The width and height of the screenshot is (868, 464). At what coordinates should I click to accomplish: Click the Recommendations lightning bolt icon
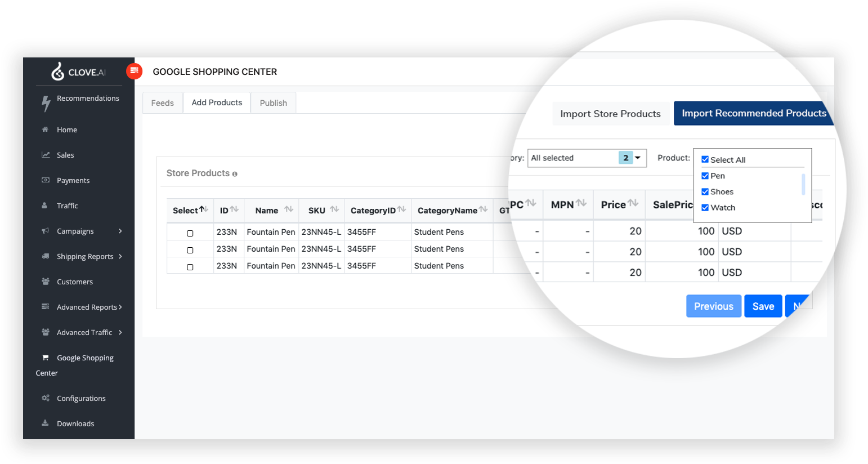pyautogui.click(x=46, y=103)
